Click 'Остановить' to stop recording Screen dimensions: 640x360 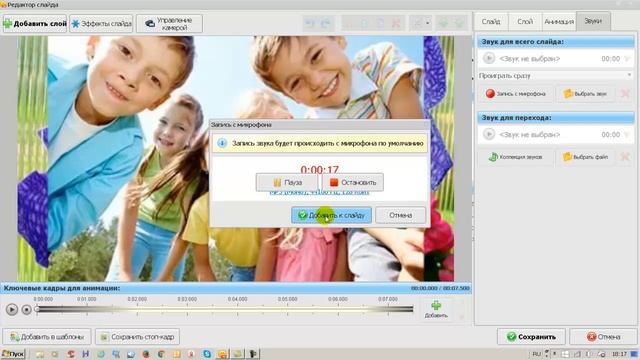pyautogui.click(x=353, y=182)
